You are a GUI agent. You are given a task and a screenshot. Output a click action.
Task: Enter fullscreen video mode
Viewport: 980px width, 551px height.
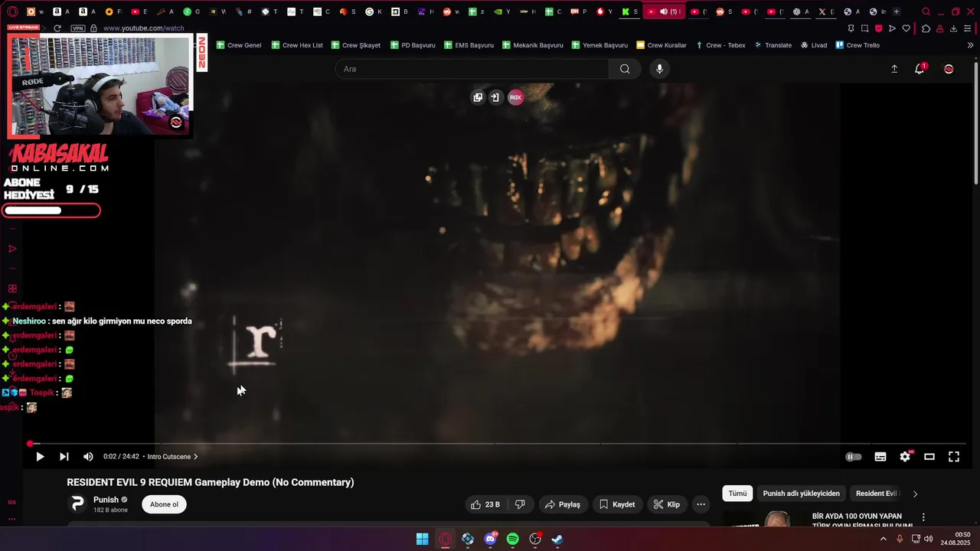[954, 457]
